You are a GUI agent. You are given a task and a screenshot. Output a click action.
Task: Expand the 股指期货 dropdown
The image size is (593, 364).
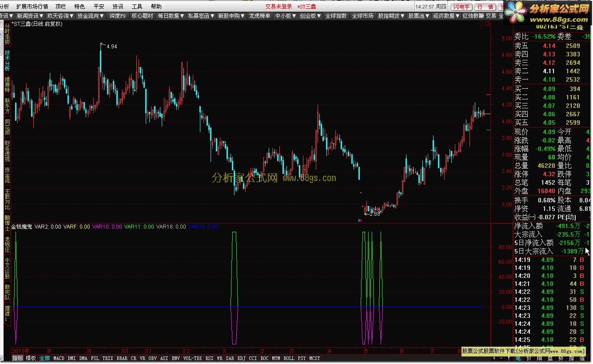391,16
